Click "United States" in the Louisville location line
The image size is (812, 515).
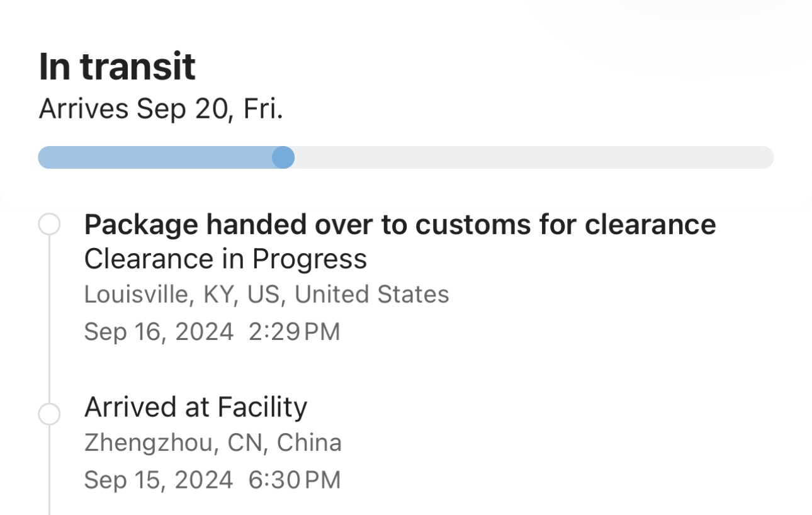(371, 295)
